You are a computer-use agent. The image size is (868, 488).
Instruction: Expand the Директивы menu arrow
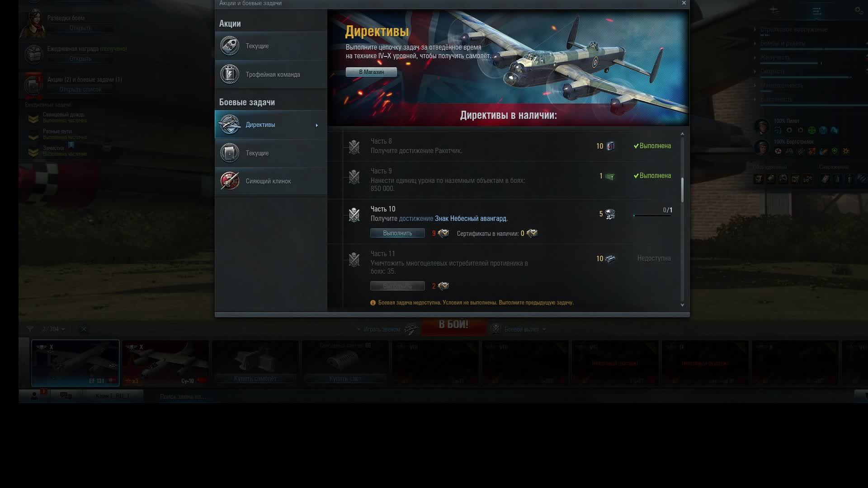(317, 125)
